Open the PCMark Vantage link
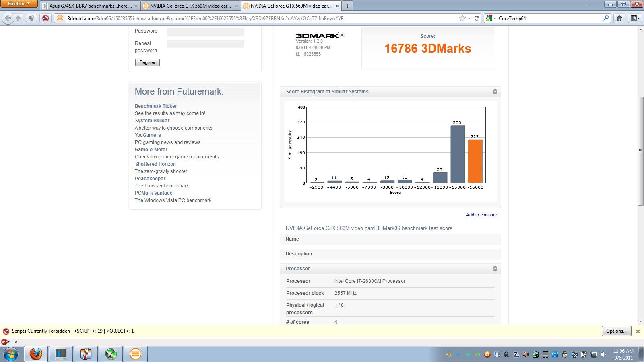644x362 pixels. [154, 193]
